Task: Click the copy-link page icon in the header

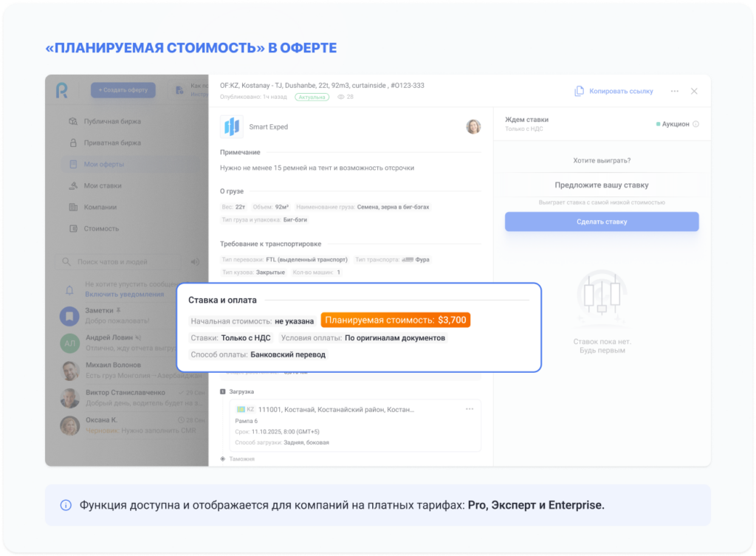Action: tap(578, 90)
